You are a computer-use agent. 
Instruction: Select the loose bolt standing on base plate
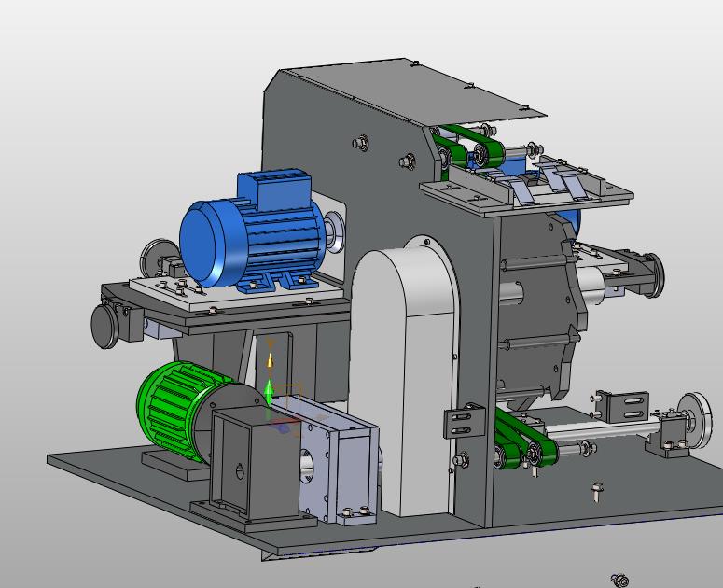tap(596, 492)
